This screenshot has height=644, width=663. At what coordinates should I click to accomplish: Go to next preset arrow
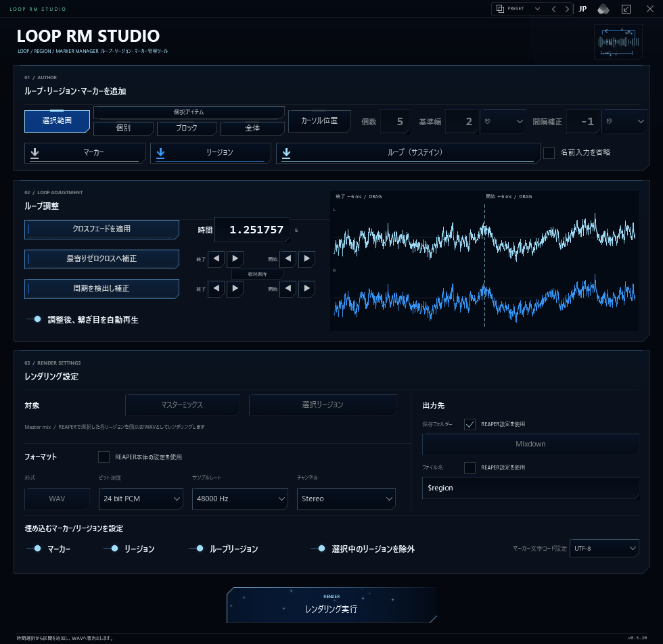pyautogui.click(x=567, y=9)
